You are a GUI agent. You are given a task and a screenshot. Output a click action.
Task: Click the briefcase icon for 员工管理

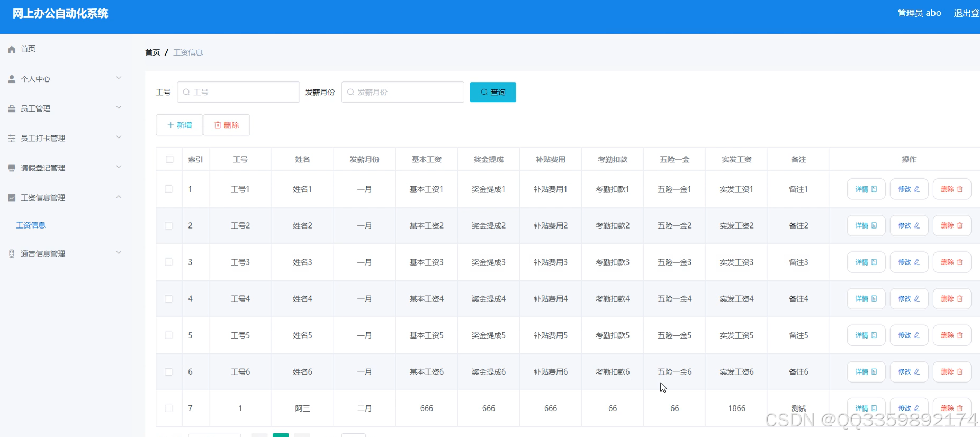12,108
